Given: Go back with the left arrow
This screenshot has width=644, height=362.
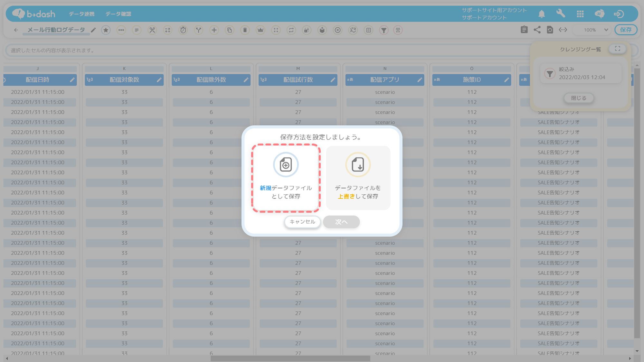Looking at the screenshot, I should [16, 30].
